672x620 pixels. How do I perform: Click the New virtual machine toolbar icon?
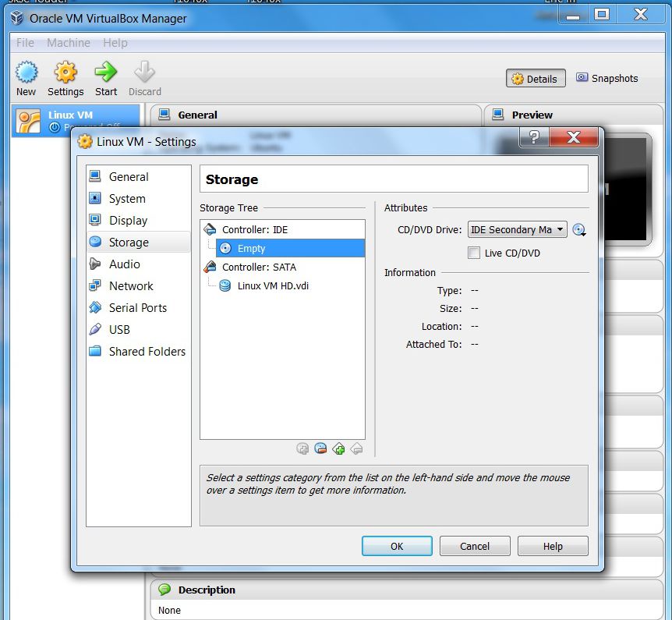click(x=27, y=78)
